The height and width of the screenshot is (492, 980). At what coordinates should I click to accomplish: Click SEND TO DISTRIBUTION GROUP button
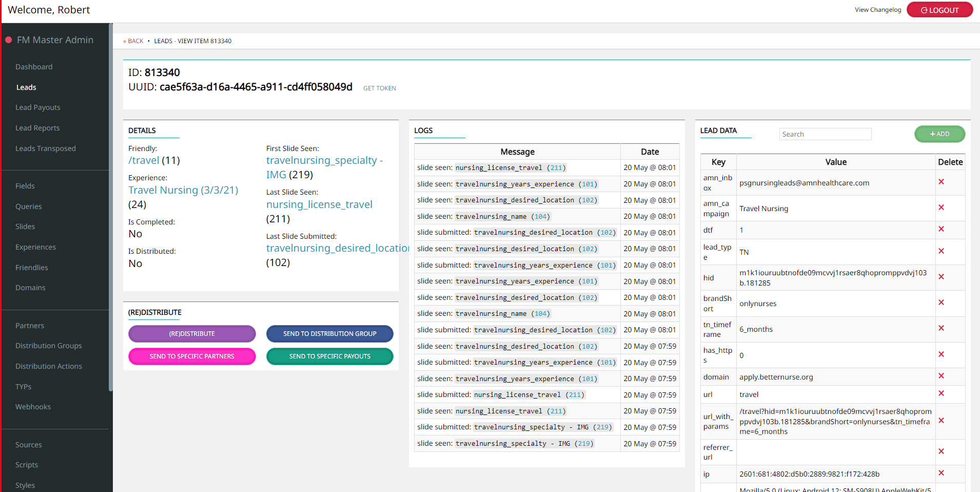[329, 334]
